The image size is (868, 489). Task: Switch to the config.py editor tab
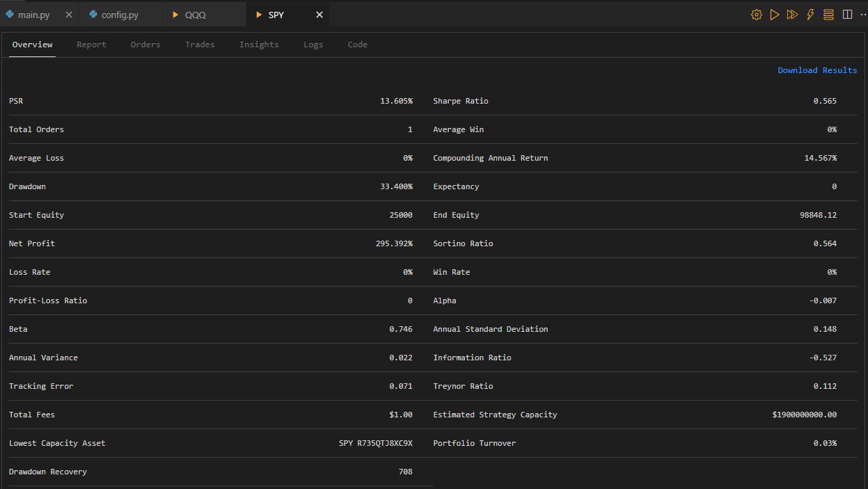121,15
